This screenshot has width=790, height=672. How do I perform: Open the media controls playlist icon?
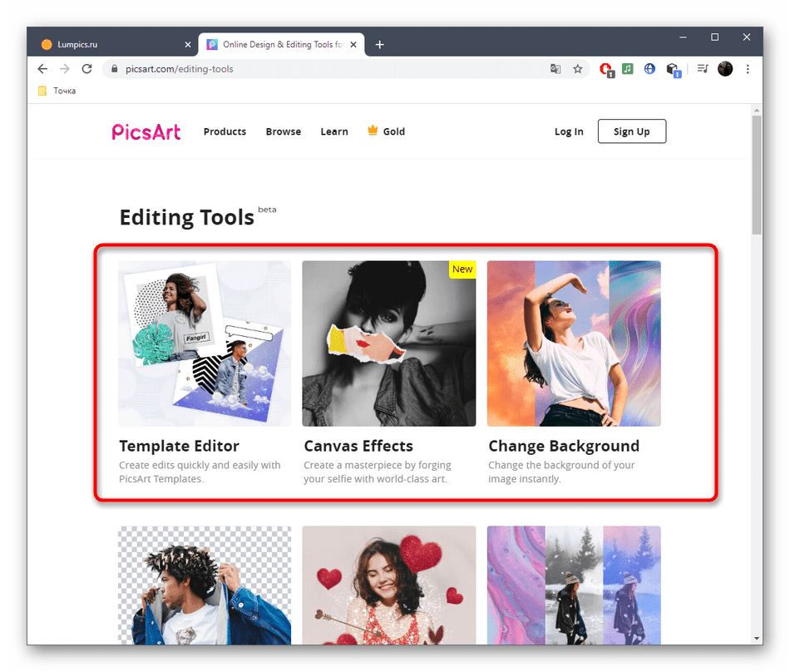click(703, 69)
